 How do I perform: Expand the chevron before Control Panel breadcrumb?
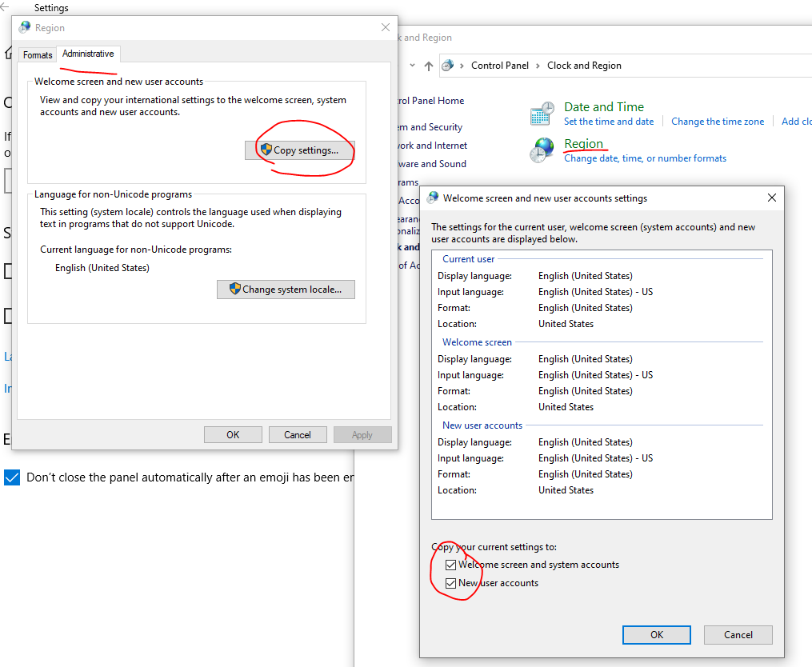click(462, 66)
